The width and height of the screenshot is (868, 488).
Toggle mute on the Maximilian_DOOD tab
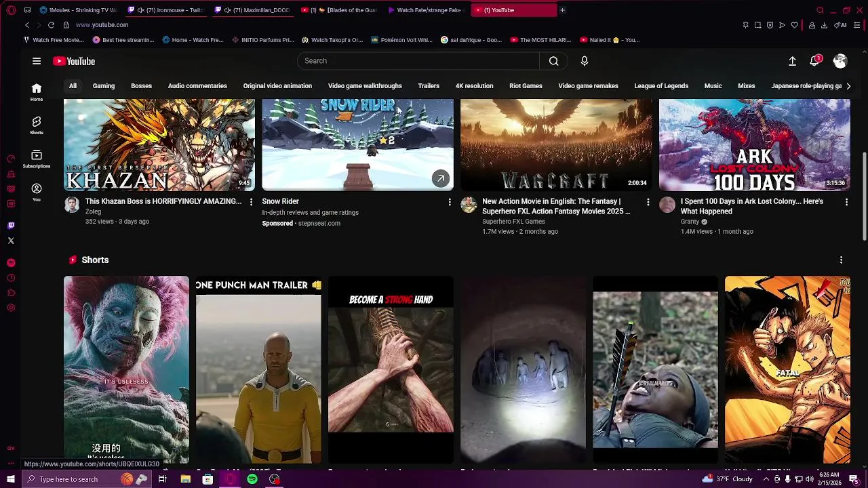point(227,10)
